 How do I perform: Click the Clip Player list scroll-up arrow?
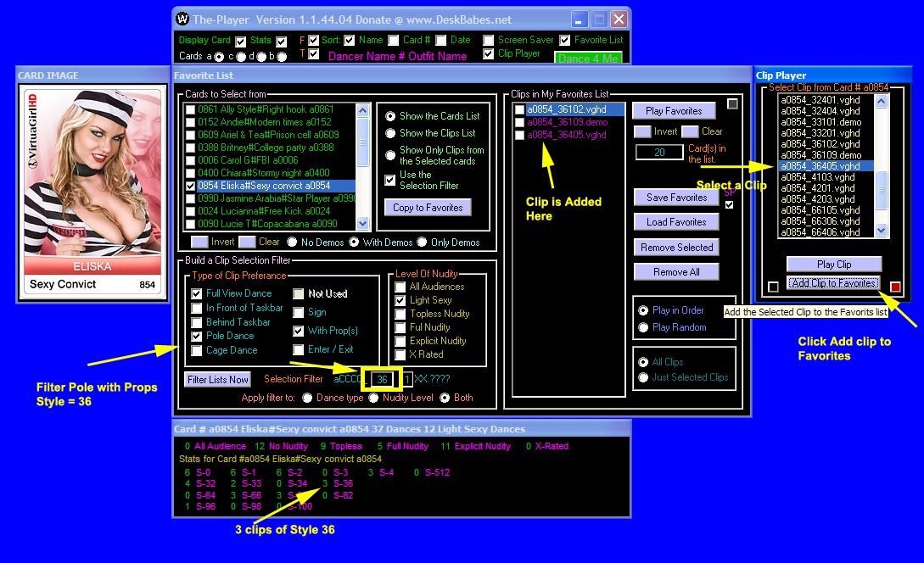(x=881, y=101)
